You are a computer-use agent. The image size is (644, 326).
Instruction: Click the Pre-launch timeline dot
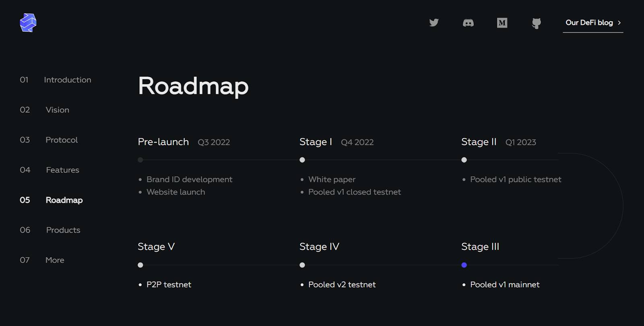tap(140, 160)
